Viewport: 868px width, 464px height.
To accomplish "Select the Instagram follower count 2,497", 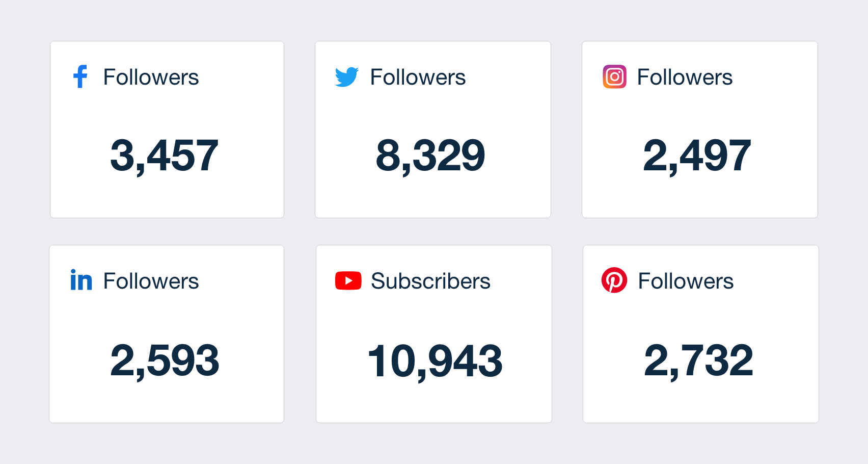I will coord(697,156).
